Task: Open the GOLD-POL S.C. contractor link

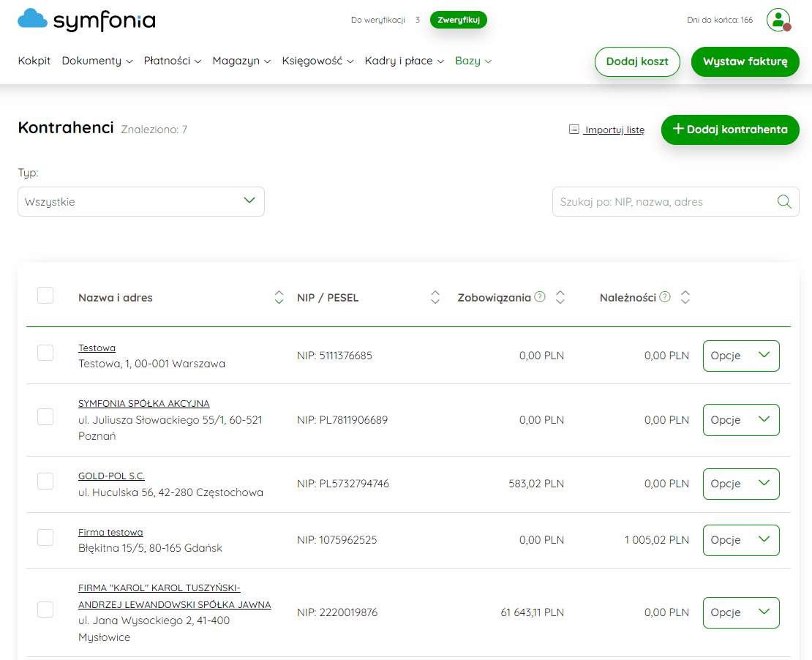Action: pos(111,476)
